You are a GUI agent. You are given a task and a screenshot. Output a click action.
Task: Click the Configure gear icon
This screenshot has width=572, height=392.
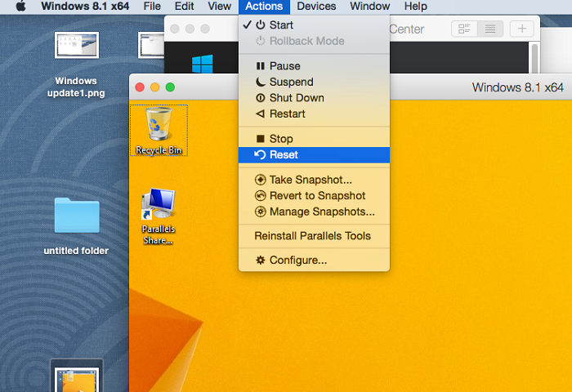click(260, 261)
